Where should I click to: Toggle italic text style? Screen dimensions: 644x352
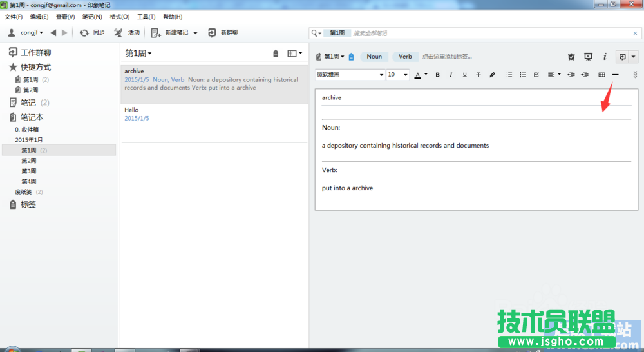coord(451,75)
